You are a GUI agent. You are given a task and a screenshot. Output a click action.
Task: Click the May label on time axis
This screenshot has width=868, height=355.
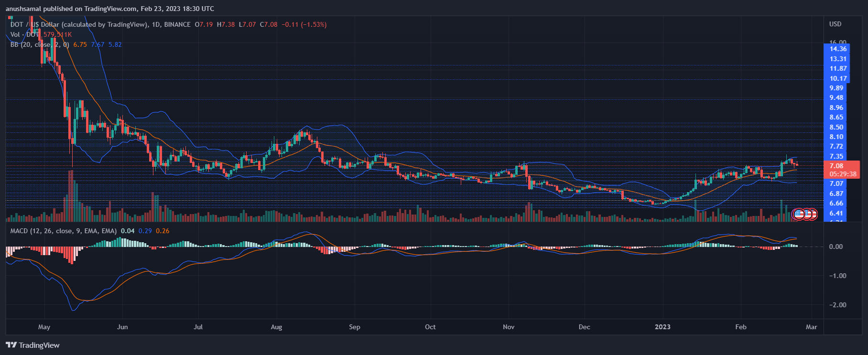44,327
